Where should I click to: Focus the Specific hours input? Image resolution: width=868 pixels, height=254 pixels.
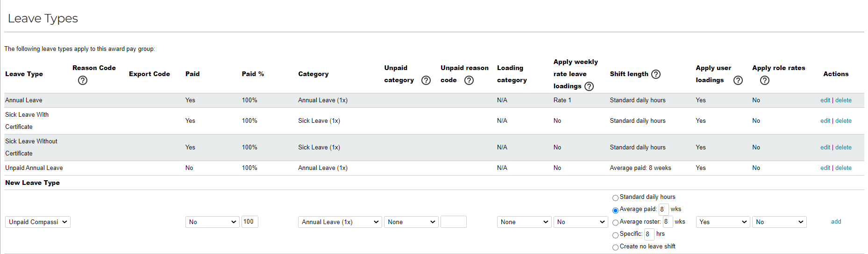tap(649, 234)
